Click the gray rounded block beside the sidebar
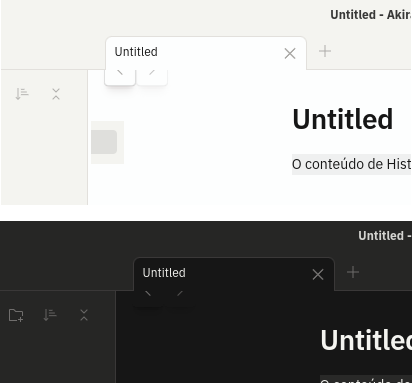The image size is (412, 383). (x=104, y=142)
